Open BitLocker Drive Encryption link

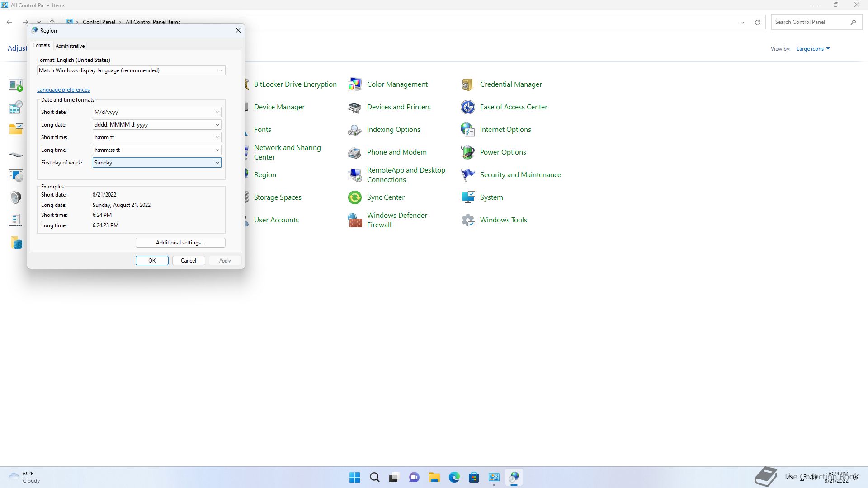295,84
